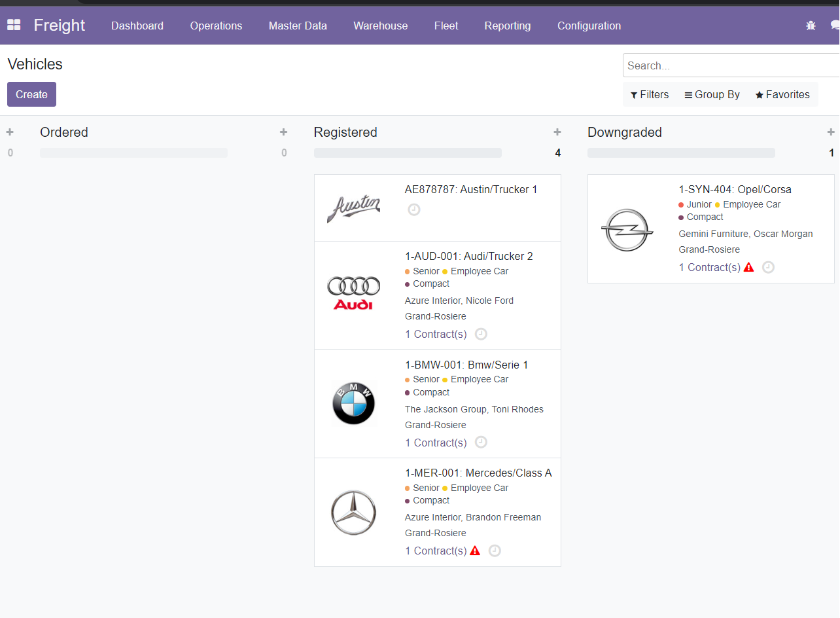Click activity clock on Audi/Trucker 2 card
Viewport: 840px width, 618px height.
[x=481, y=334]
